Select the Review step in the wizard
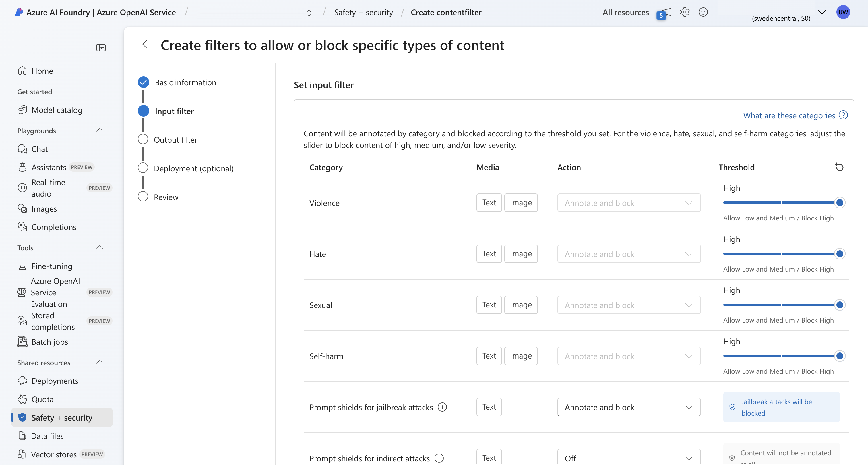 click(166, 197)
